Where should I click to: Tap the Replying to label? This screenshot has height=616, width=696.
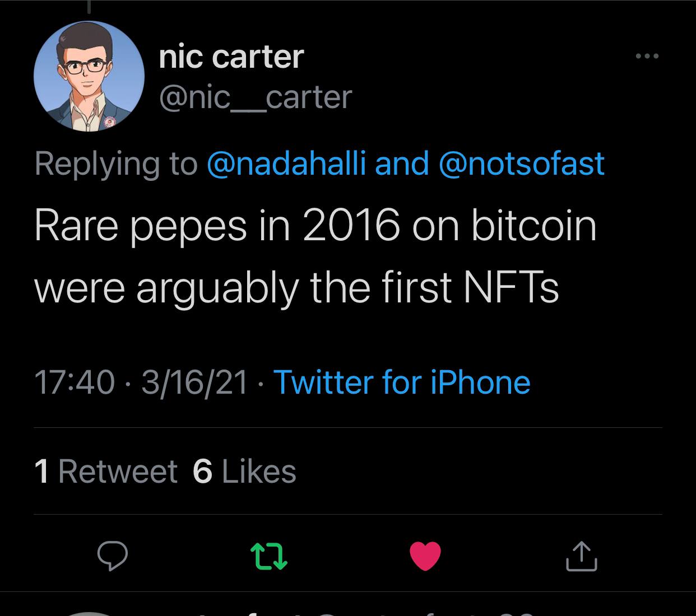[116, 164]
